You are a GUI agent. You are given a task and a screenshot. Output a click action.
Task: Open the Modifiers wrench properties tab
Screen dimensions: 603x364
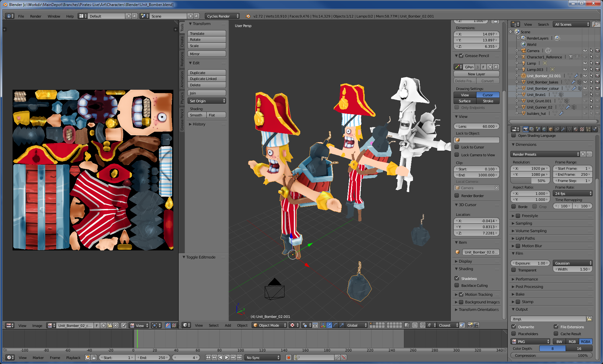coord(563,129)
